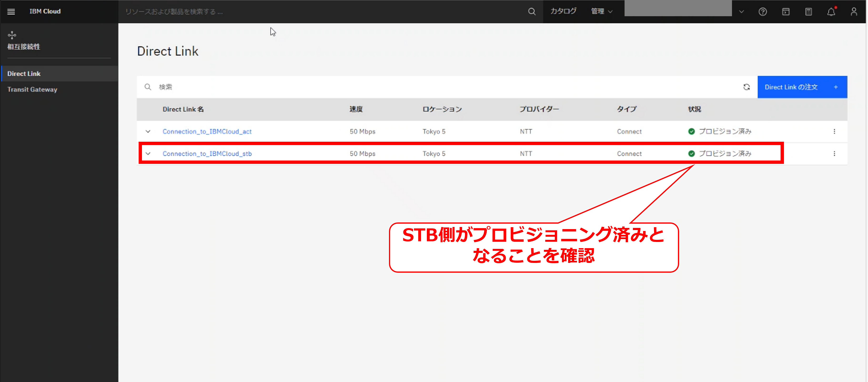Open the Connection_to_IBMCloud_stb link
The height and width of the screenshot is (382, 868).
click(207, 154)
